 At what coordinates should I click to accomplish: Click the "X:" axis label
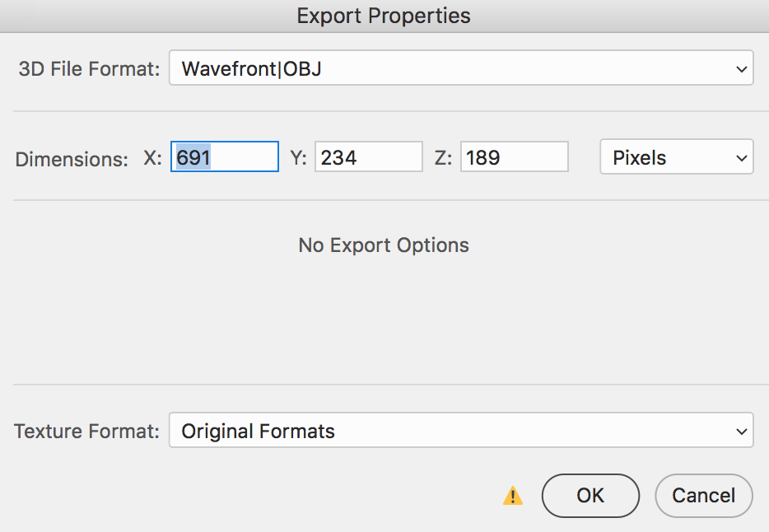pos(153,158)
